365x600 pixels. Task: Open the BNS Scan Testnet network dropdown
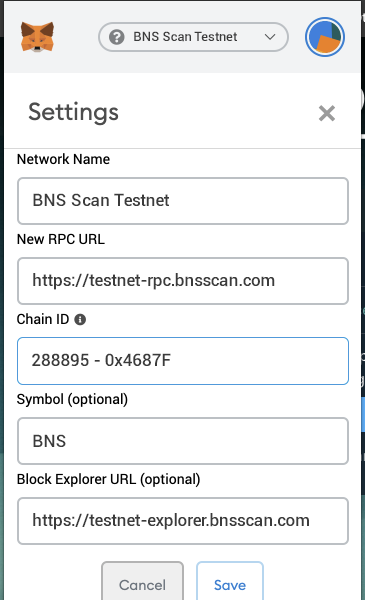(x=193, y=37)
